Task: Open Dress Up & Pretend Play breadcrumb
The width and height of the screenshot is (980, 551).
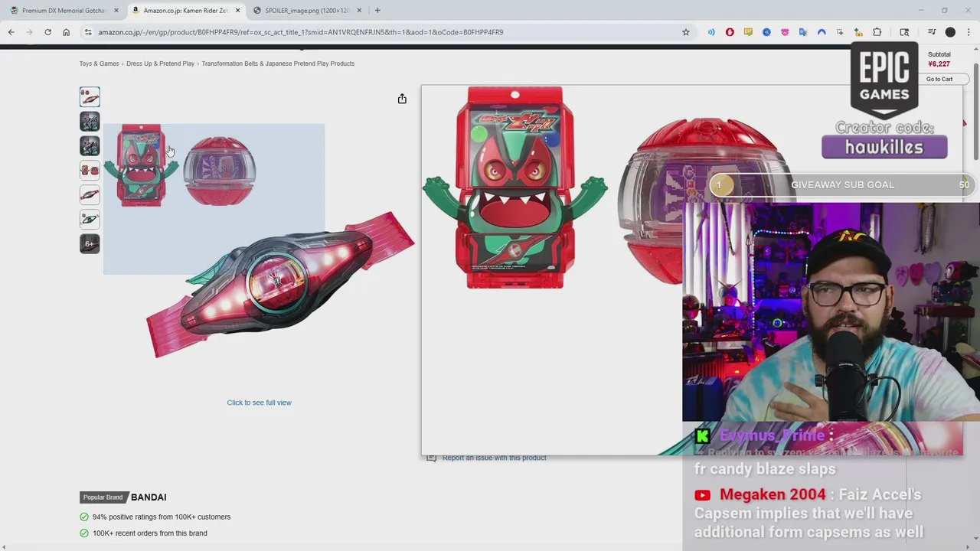Action: (x=160, y=64)
